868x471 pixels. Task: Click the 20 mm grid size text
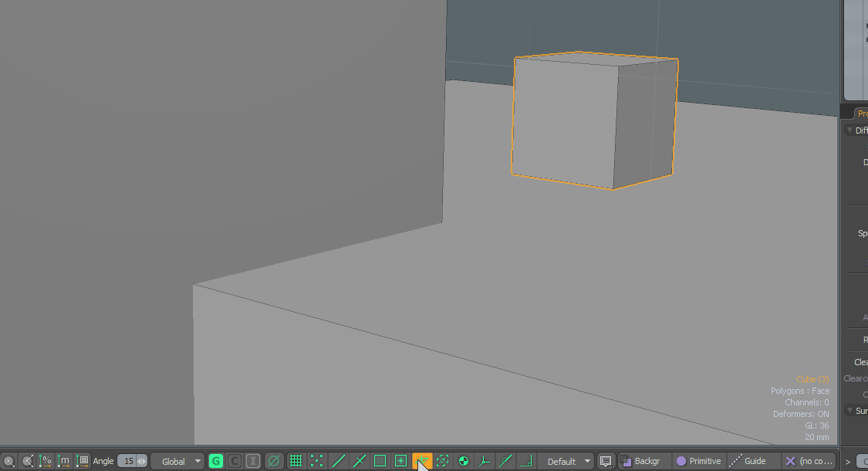coord(817,437)
